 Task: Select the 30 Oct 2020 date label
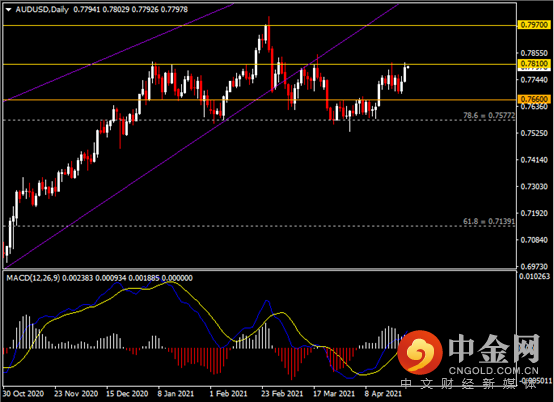click(x=24, y=394)
